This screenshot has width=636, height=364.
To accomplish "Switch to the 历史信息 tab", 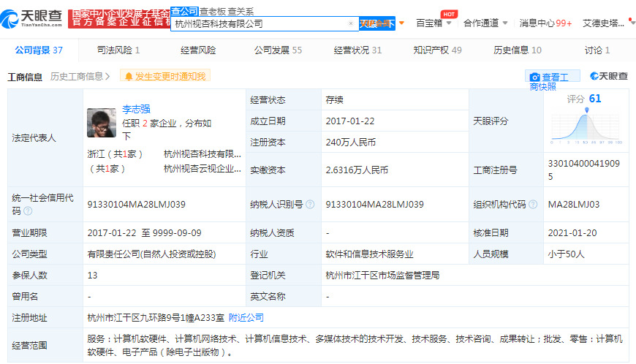I will [517, 50].
